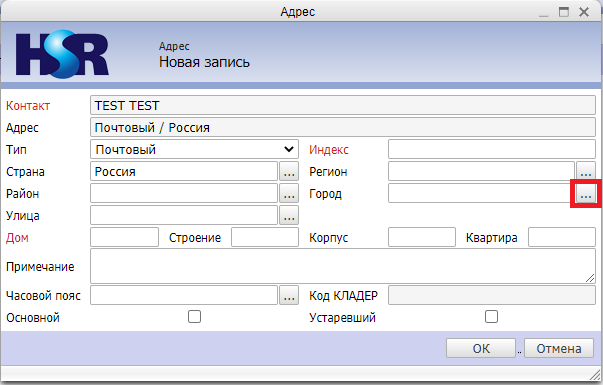
Task: Open lookup button next to Регион field
Action: pos(586,172)
